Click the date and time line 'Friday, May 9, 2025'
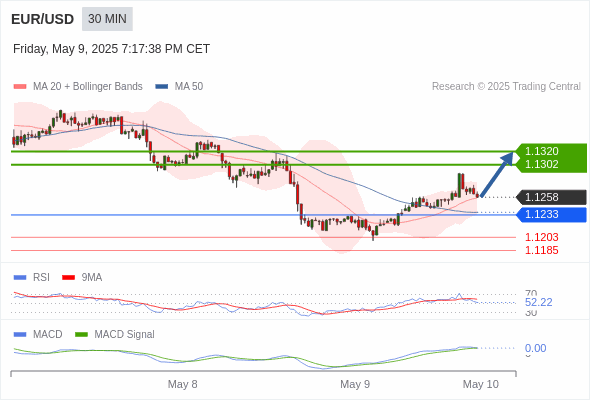 (x=111, y=49)
